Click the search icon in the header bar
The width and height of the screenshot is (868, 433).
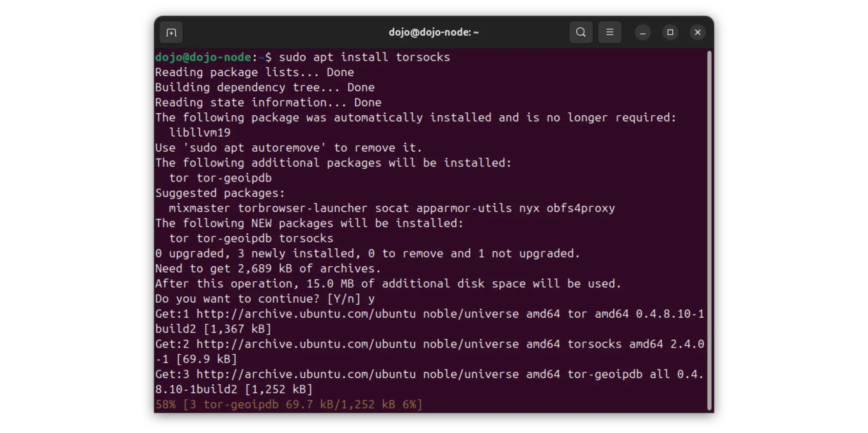pyautogui.click(x=581, y=33)
